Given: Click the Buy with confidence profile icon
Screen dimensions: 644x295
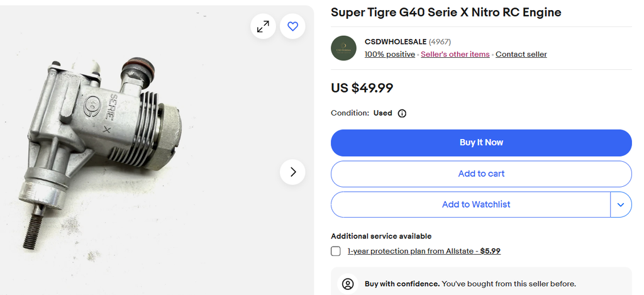Looking at the screenshot, I should (348, 284).
